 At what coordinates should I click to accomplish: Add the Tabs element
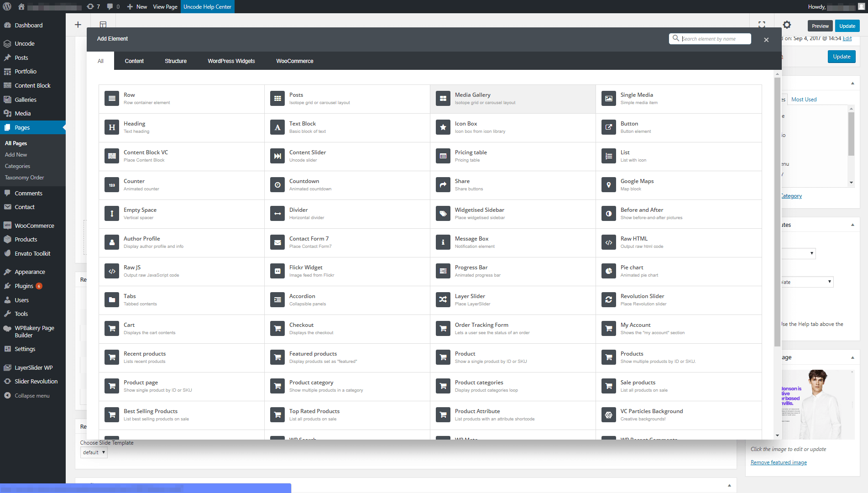coord(182,300)
